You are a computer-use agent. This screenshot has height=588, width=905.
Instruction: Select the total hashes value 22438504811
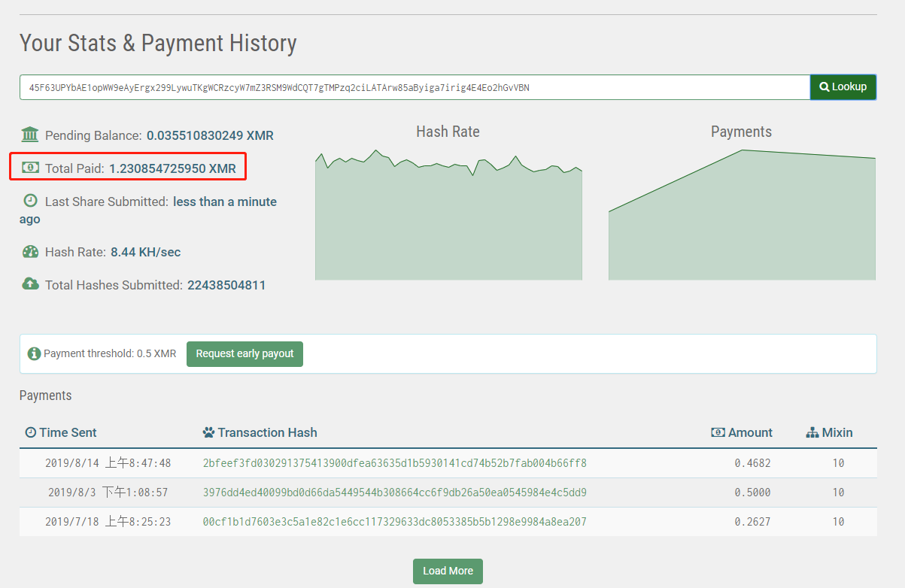[x=226, y=285]
